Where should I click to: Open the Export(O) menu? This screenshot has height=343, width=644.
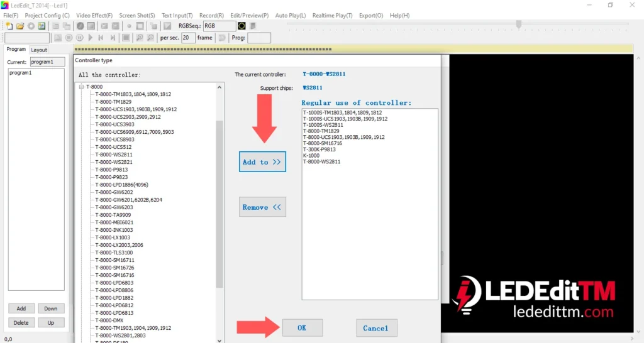(371, 15)
